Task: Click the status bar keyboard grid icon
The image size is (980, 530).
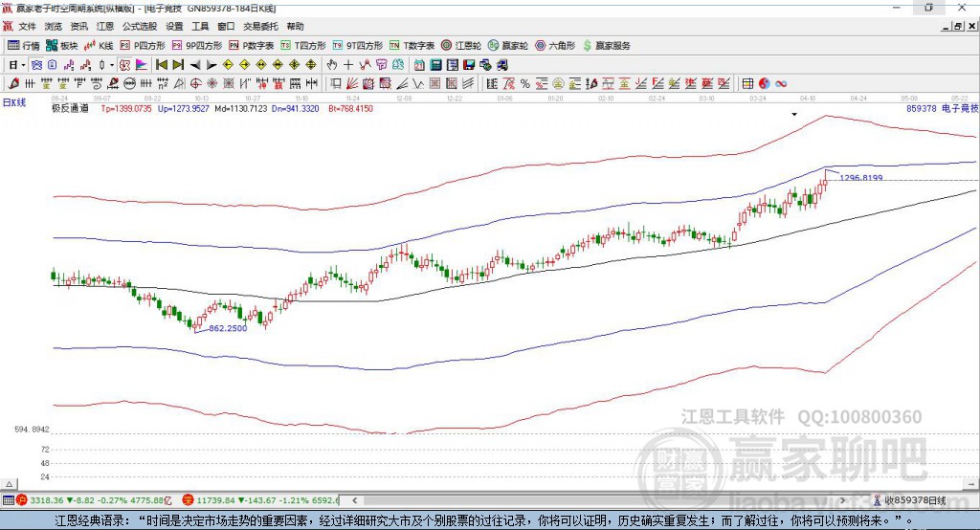Action: (8, 500)
